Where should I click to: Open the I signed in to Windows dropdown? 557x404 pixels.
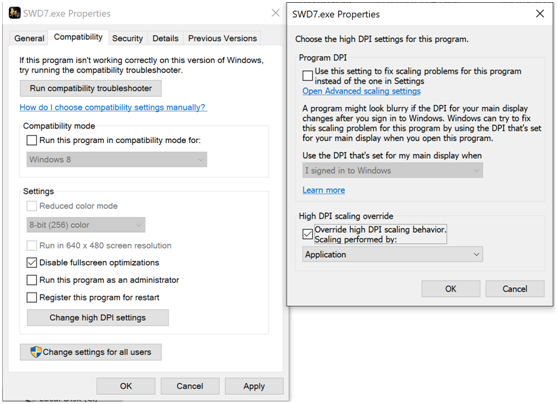(392, 171)
